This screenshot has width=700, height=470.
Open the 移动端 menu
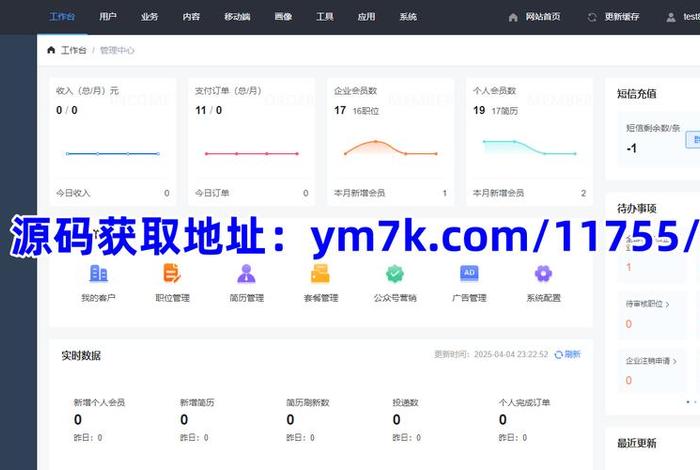(237, 17)
